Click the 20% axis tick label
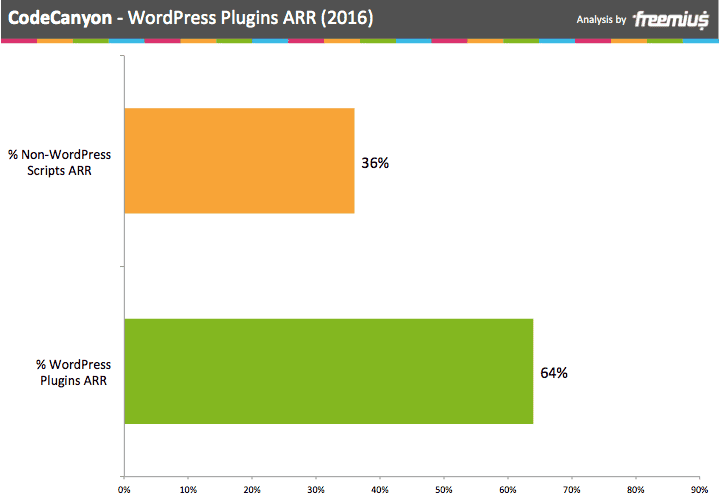Image resolution: width=721 pixels, height=502 pixels. 252,490
